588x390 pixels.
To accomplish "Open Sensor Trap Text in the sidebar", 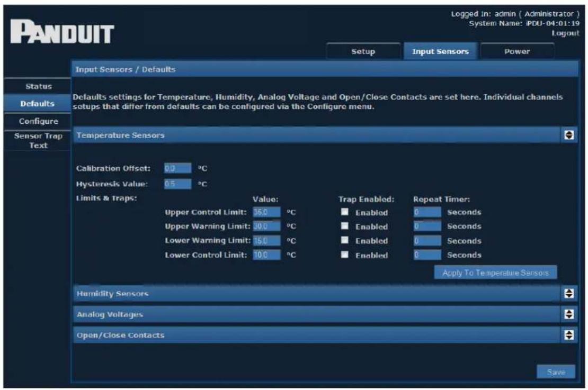I will [x=38, y=140].
